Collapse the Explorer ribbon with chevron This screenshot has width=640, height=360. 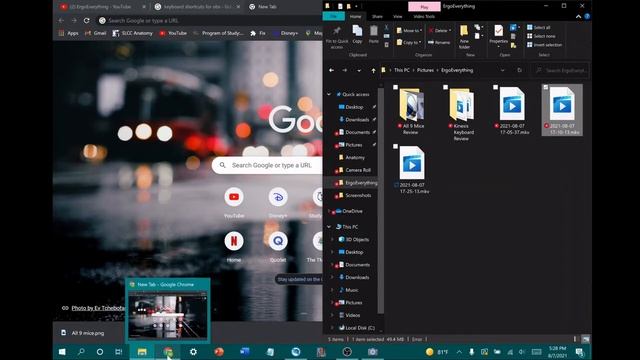click(x=578, y=17)
